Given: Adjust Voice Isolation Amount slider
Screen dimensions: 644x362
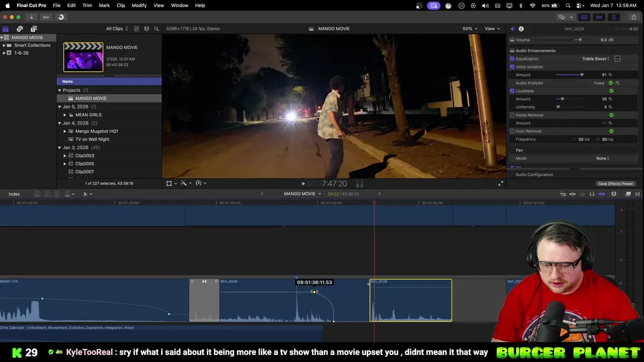Looking at the screenshot, I should coord(582,75).
